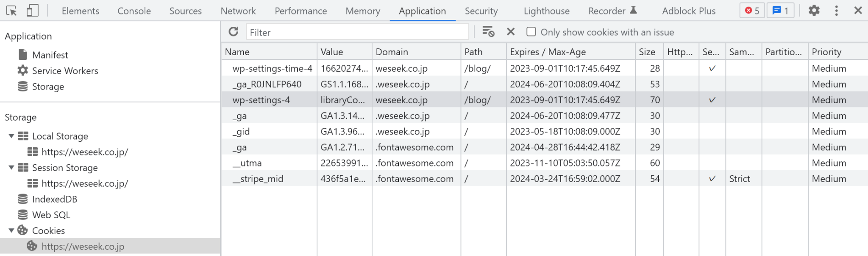Click the red errors counter badge

[x=752, y=11]
